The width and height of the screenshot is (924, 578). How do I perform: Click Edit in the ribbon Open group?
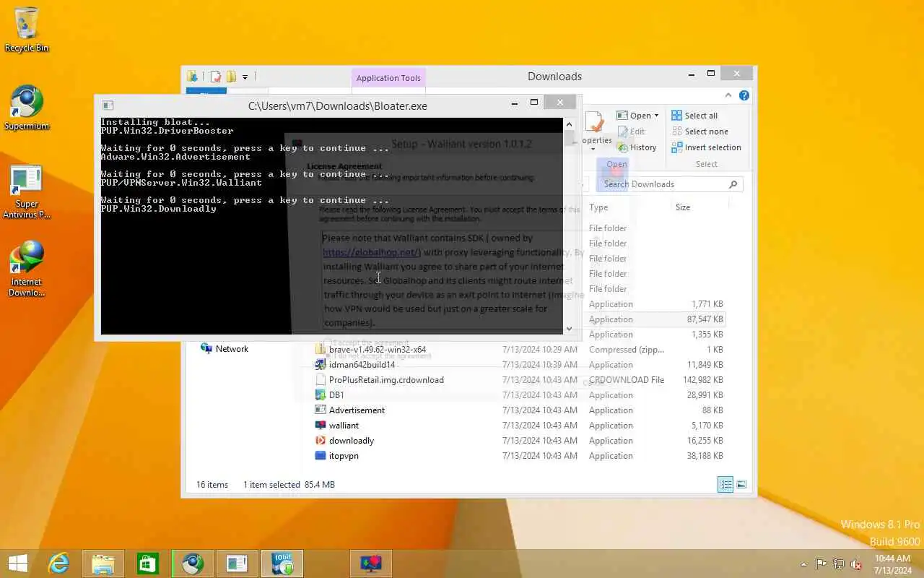[x=631, y=131]
